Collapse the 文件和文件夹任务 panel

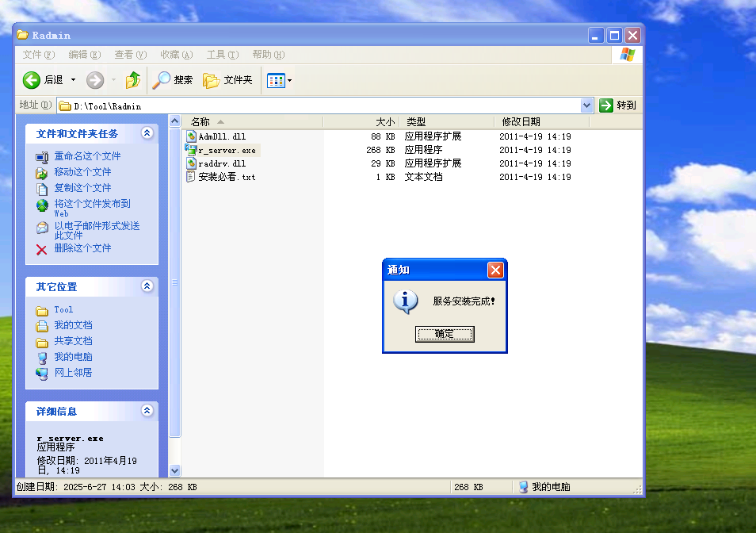click(147, 133)
